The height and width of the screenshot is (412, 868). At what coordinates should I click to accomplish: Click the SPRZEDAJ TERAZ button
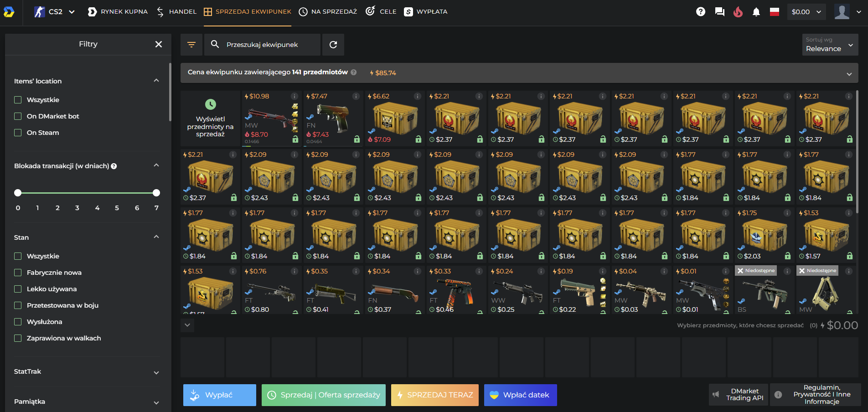coord(434,395)
